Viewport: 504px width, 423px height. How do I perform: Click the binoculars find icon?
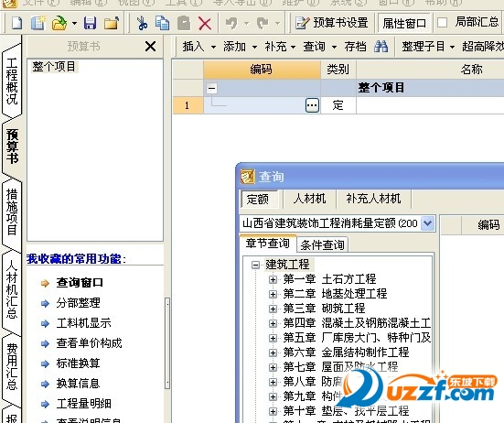(x=381, y=47)
